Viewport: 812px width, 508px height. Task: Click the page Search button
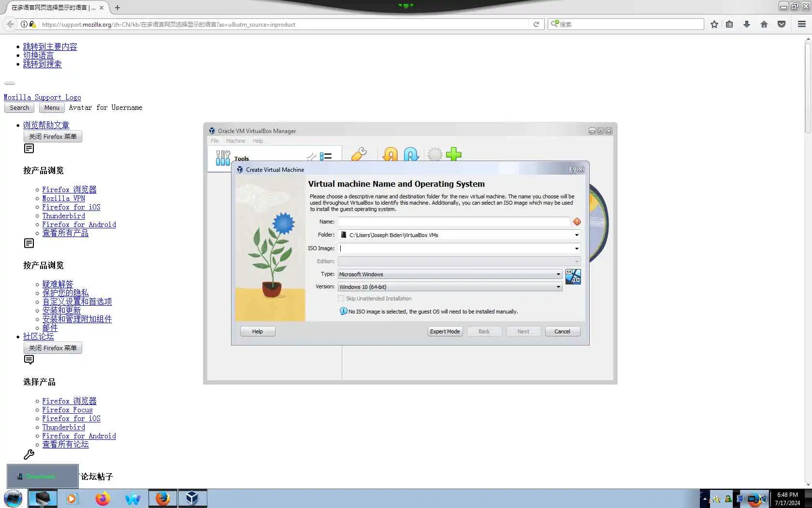pos(19,108)
